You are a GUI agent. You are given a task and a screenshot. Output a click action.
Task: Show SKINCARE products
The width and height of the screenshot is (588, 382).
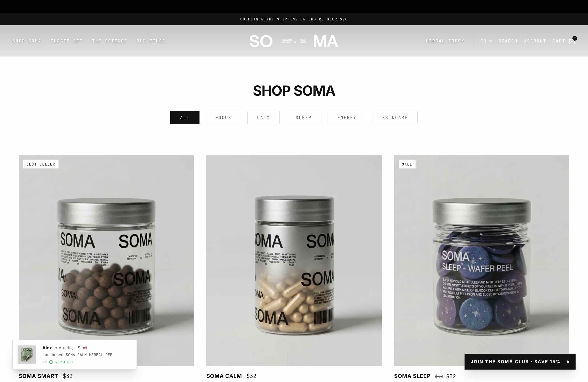click(x=395, y=118)
